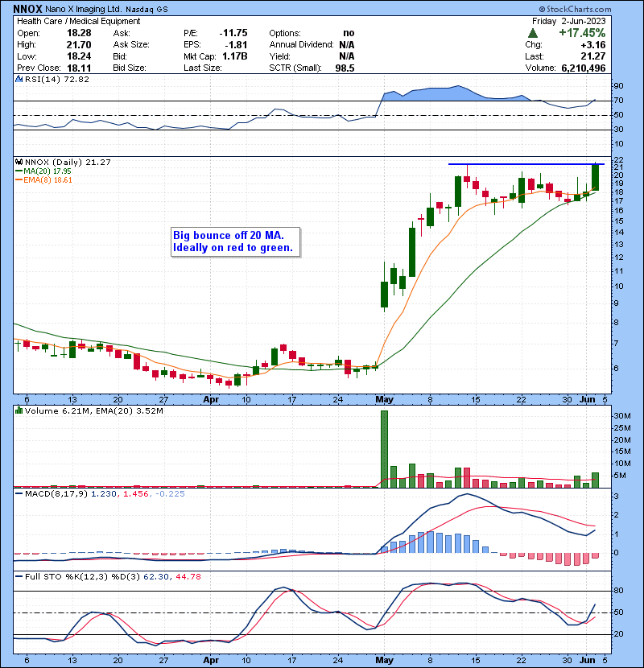Click the tallest green volume bar at May
Image resolution: width=644 pixels, height=668 pixels.
(x=385, y=449)
